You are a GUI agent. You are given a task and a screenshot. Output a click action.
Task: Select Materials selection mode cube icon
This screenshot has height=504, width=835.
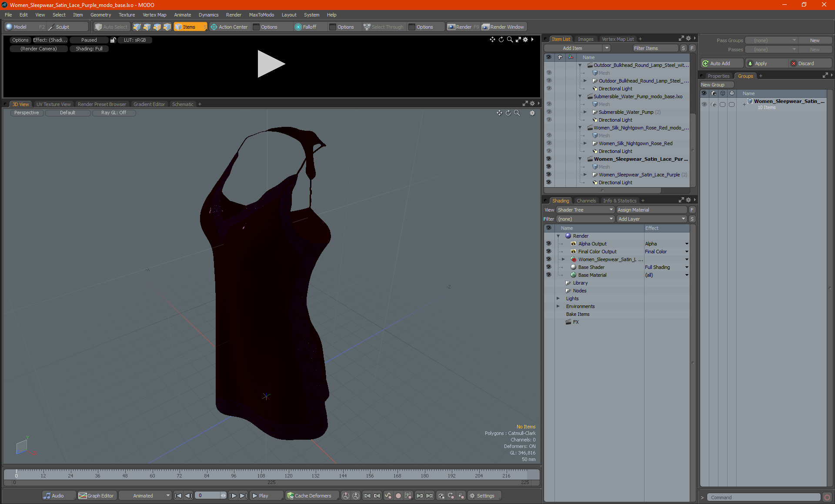167,27
